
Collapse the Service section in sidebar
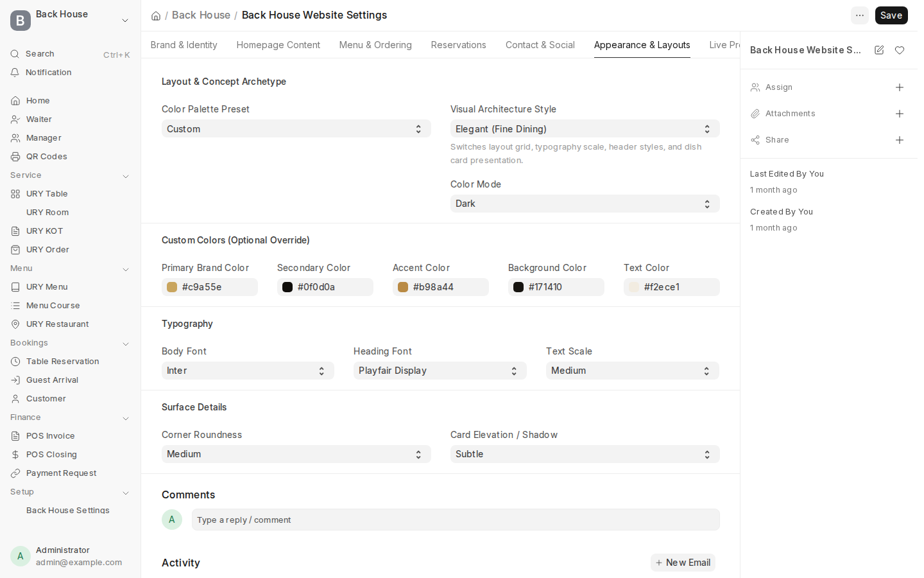tap(126, 176)
